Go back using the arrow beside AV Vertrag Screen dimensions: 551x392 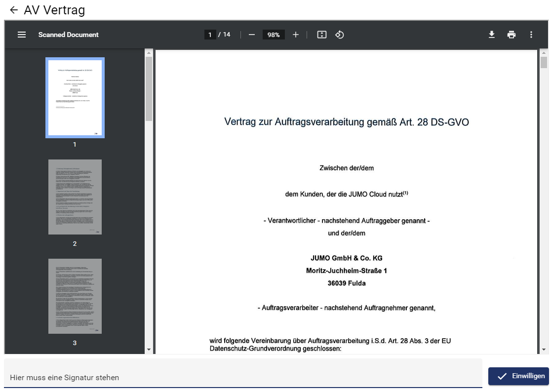(x=13, y=10)
